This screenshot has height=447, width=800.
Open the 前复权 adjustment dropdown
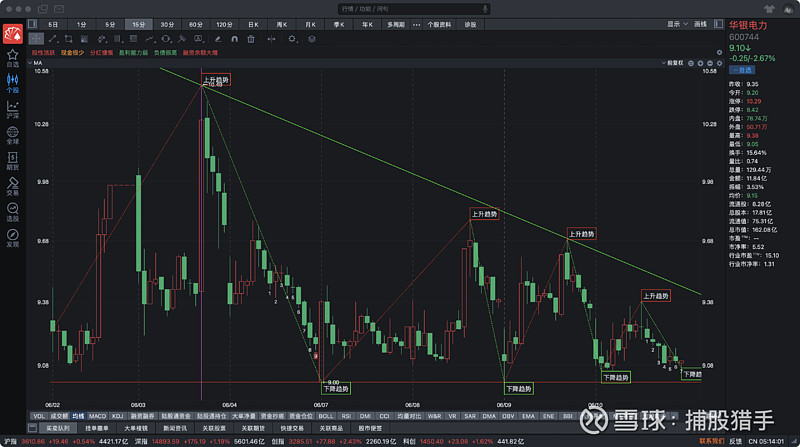pos(672,63)
